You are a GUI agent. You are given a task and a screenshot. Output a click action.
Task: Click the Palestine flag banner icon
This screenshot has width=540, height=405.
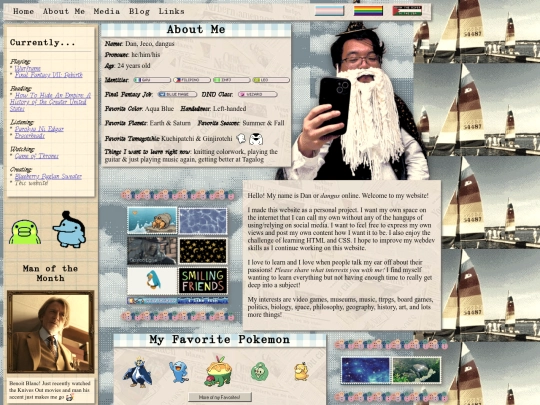tap(407, 11)
